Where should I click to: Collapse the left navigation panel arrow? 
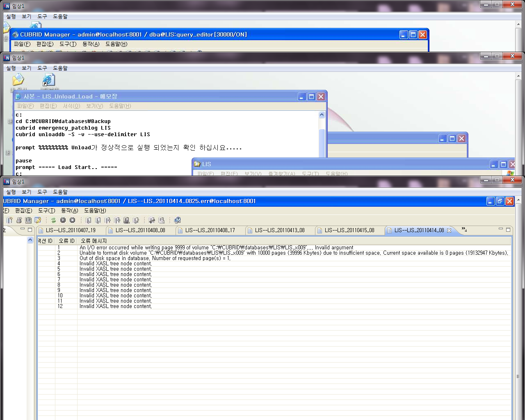click(30, 240)
